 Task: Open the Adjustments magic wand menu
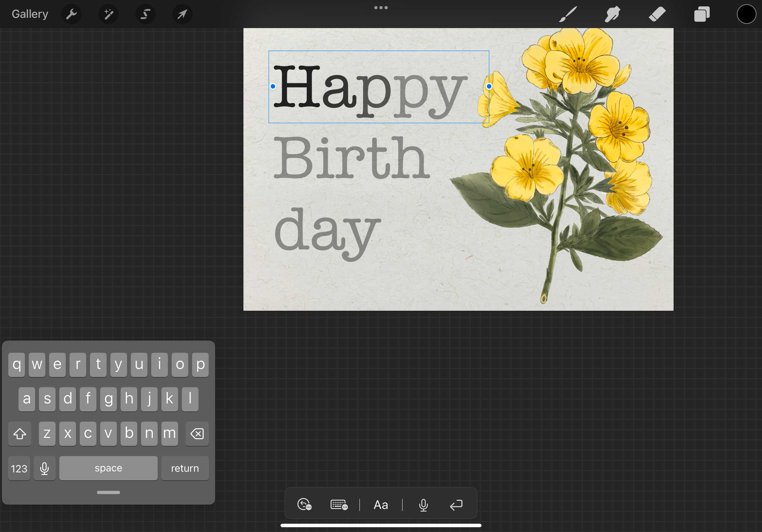tap(108, 14)
